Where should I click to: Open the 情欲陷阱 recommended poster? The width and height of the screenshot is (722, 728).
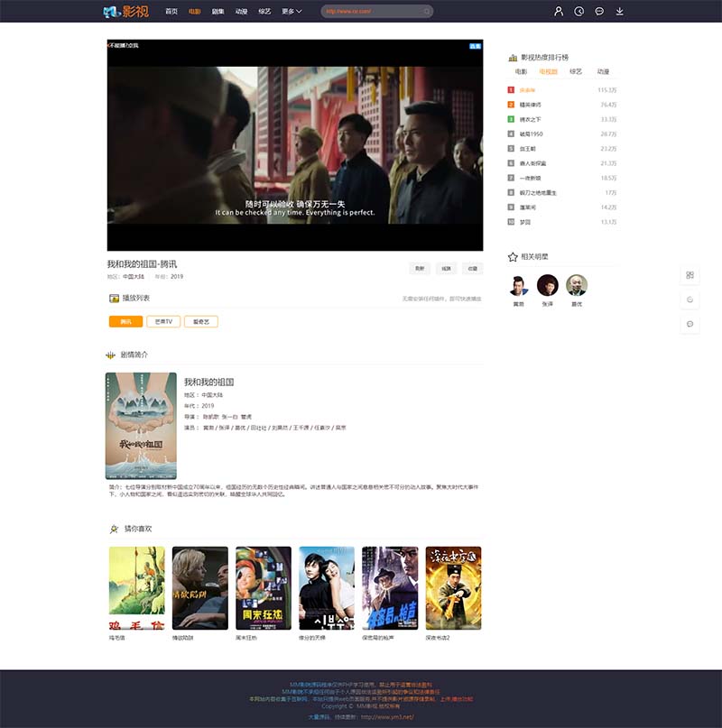tap(200, 588)
